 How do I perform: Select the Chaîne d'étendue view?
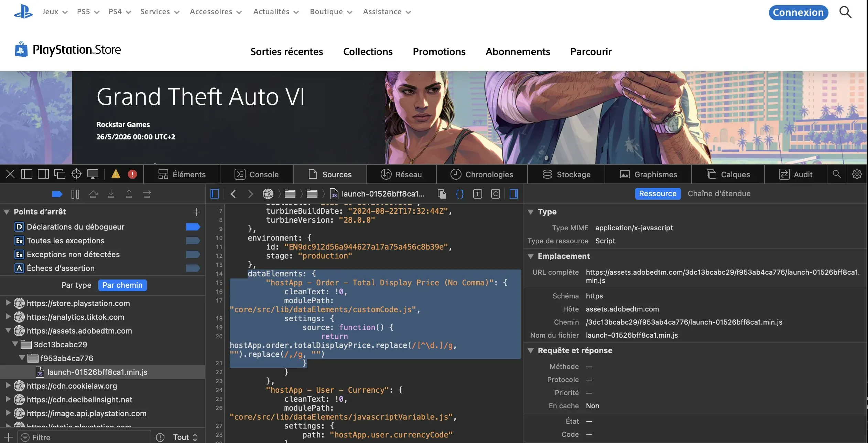pyautogui.click(x=719, y=193)
